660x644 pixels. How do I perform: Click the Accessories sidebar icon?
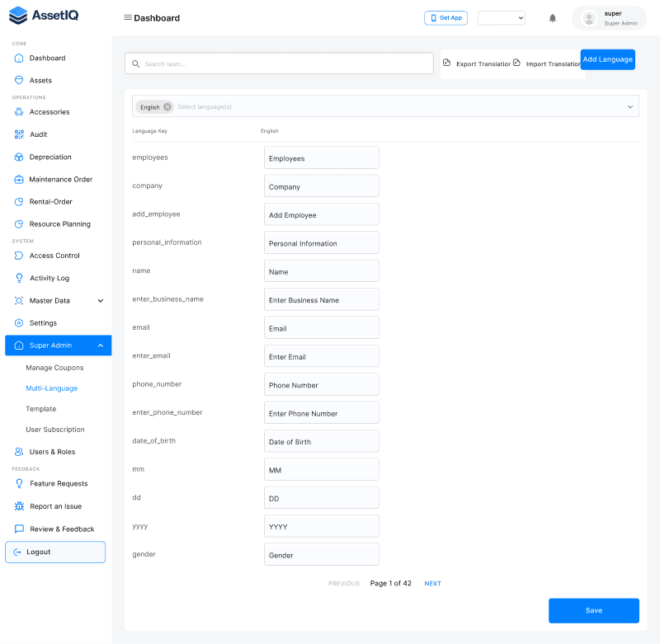(x=19, y=112)
